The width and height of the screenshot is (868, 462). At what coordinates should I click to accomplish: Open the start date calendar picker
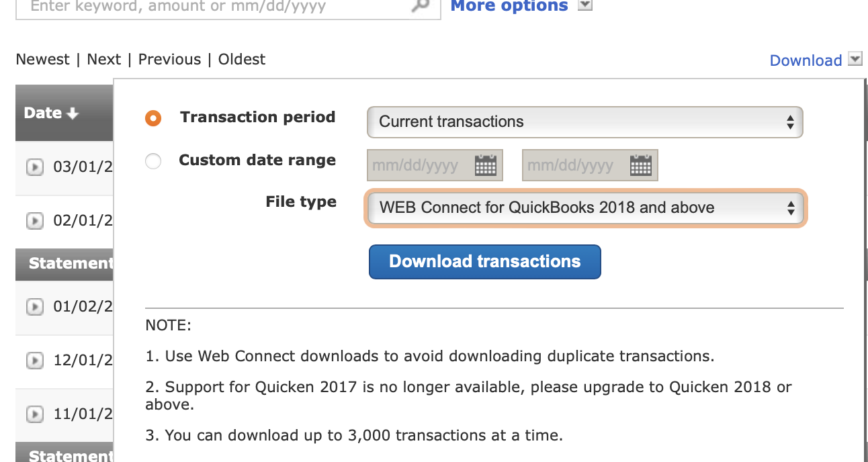pyautogui.click(x=485, y=165)
